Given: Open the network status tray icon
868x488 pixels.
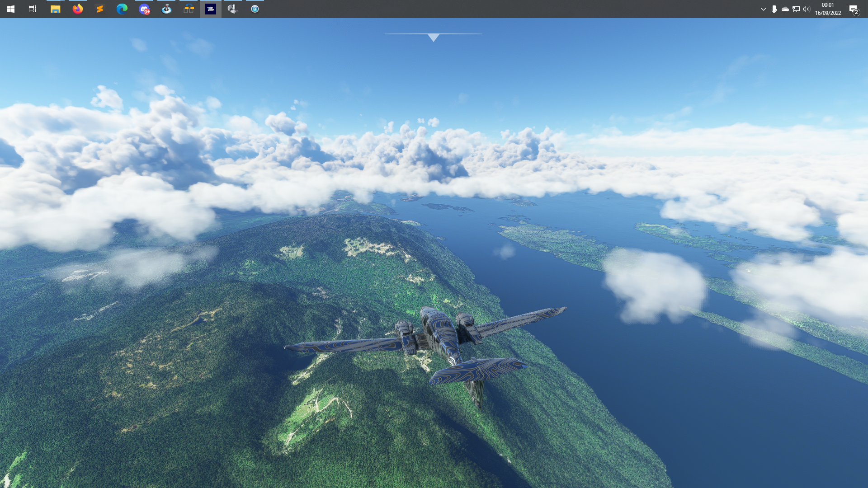Looking at the screenshot, I should 796,9.
